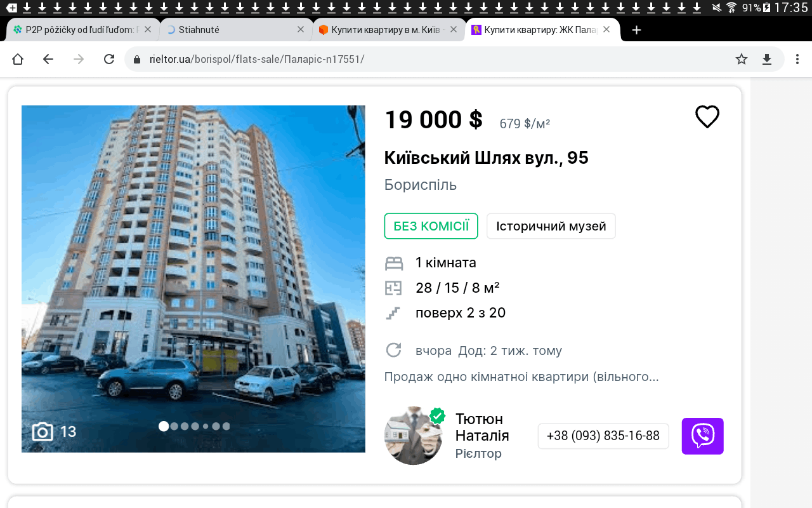Call realtor phone number +38 (093) 835-16-88

[603, 436]
